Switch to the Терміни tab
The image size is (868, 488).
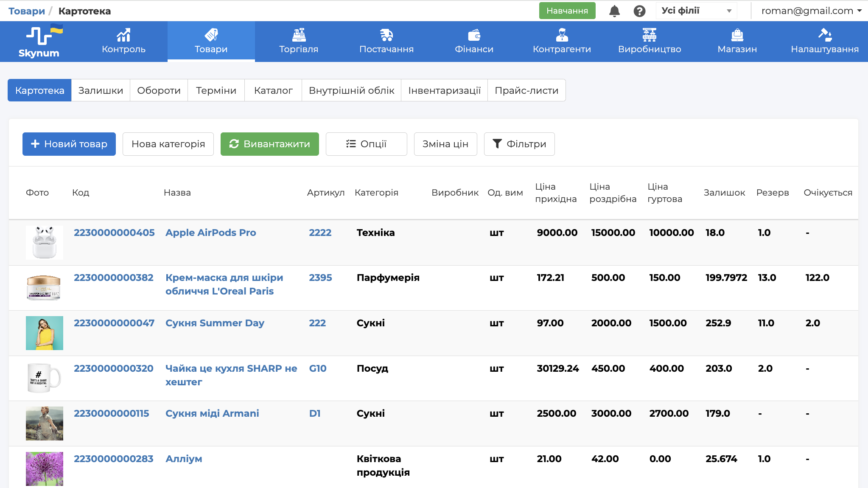216,90
